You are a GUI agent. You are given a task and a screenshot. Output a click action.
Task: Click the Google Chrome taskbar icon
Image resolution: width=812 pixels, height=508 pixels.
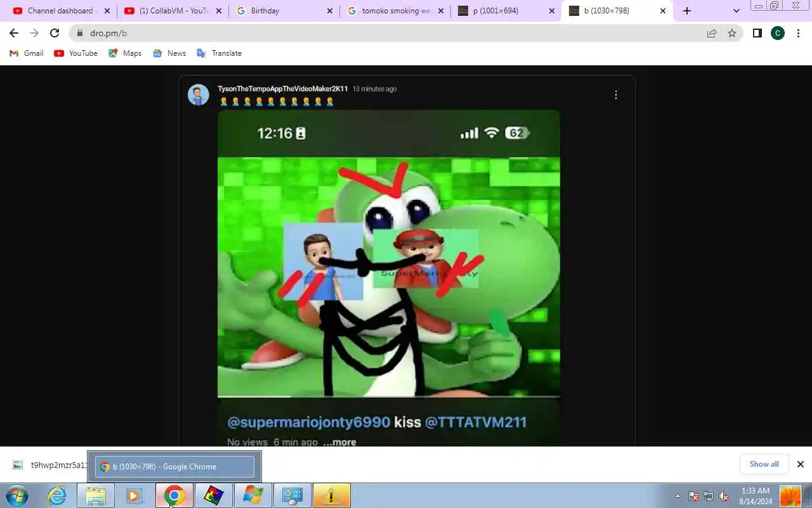point(174,495)
